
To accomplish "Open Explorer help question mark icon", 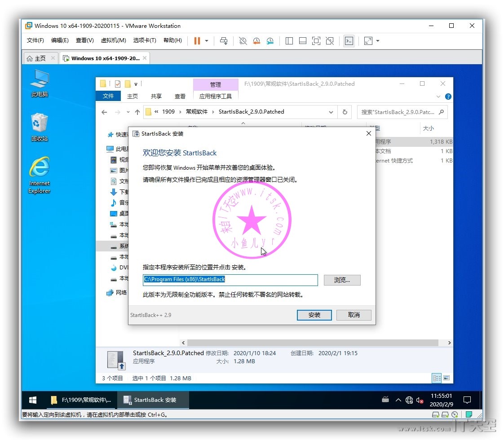I will pos(448,97).
